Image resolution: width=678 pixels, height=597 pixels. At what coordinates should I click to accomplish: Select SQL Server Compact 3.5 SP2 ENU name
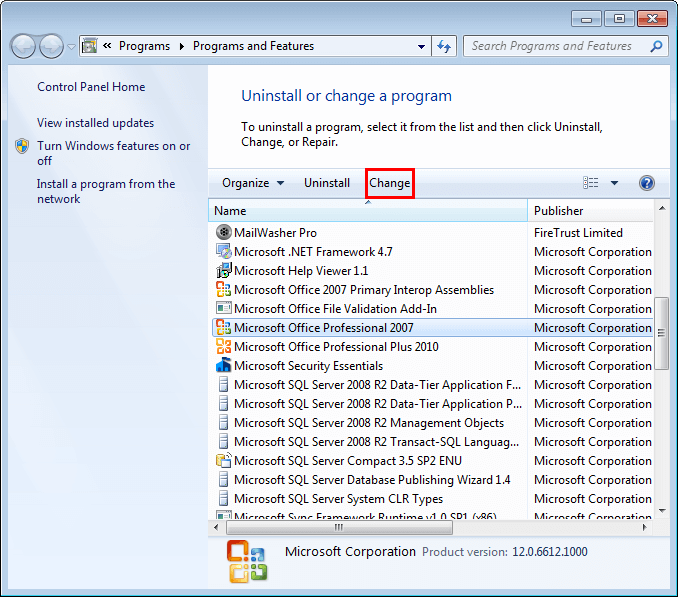point(348,461)
